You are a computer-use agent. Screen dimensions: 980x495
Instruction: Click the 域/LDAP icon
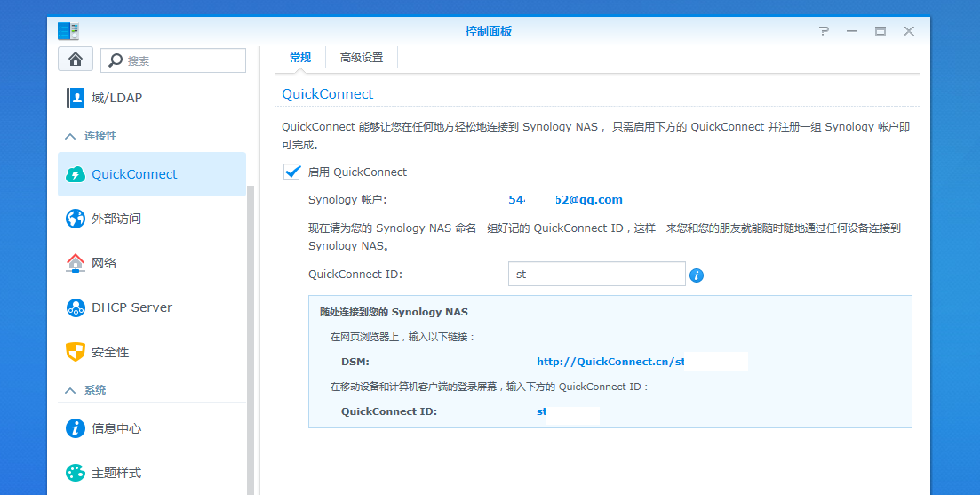tap(76, 98)
